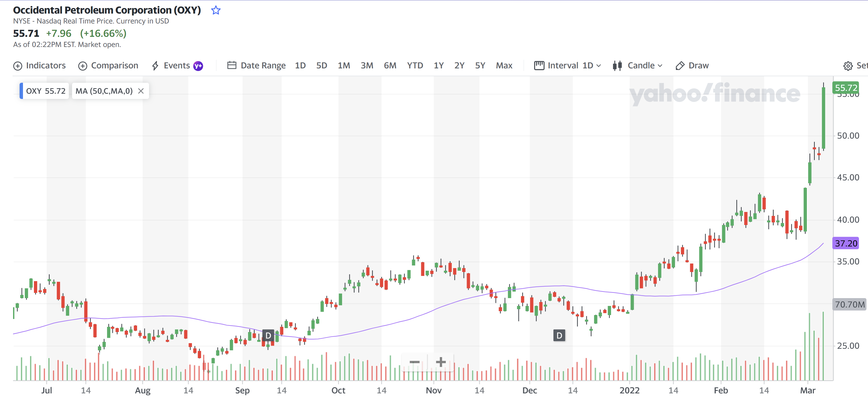Click the +7.96 price change value
This screenshot has height=402, width=868.
point(59,33)
